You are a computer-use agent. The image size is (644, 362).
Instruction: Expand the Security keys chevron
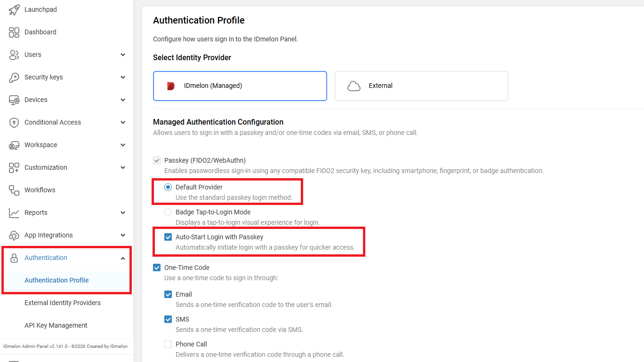(123, 77)
